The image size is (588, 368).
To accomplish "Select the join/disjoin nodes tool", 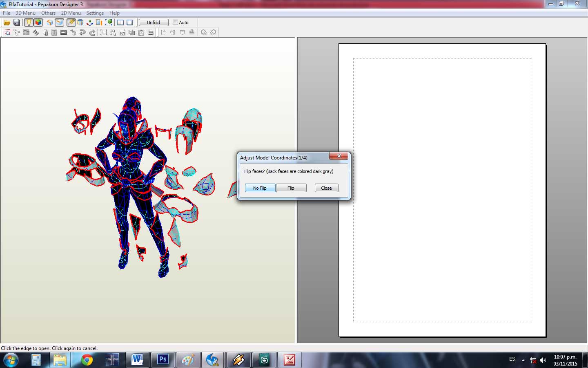I will pyautogui.click(x=17, y=32).
